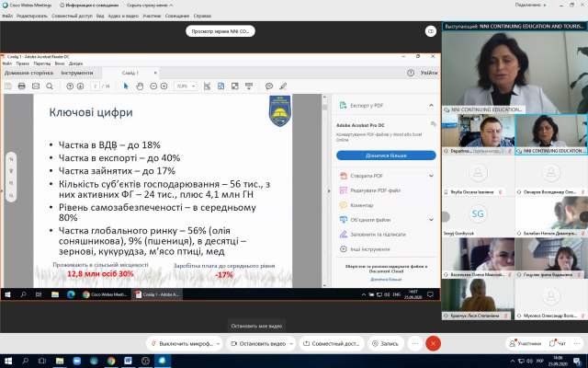
Task: Open the Windows Start button on host taskbar
Action: (8, 362)
